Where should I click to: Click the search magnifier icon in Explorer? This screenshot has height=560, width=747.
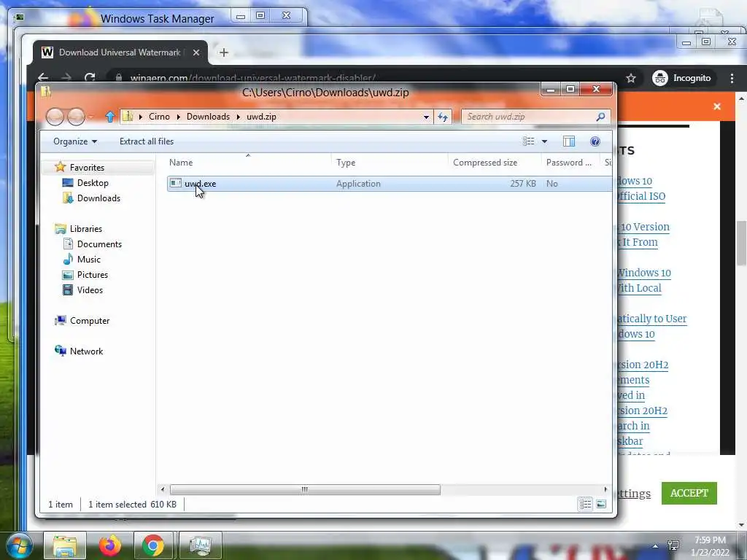601,117
